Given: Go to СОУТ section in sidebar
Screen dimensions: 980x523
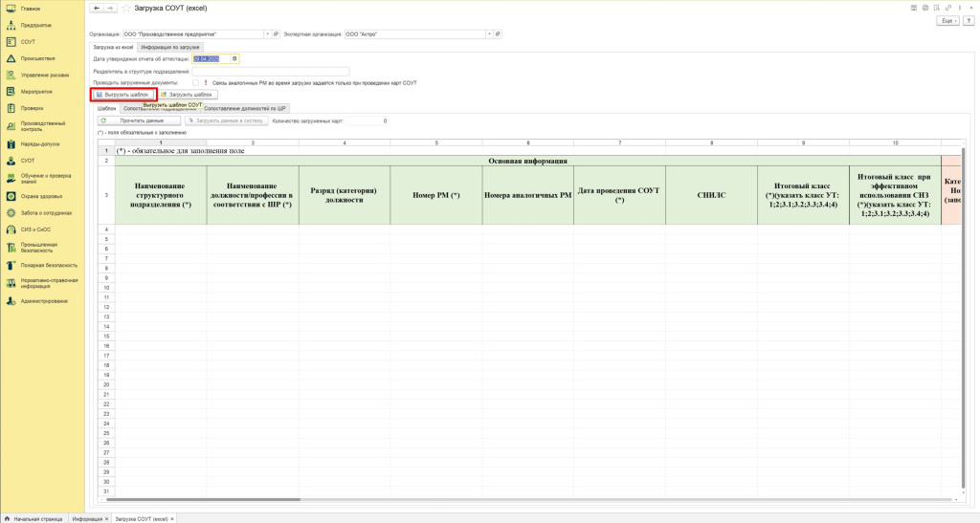Looking at the screenshot, I should coord(28,42).
